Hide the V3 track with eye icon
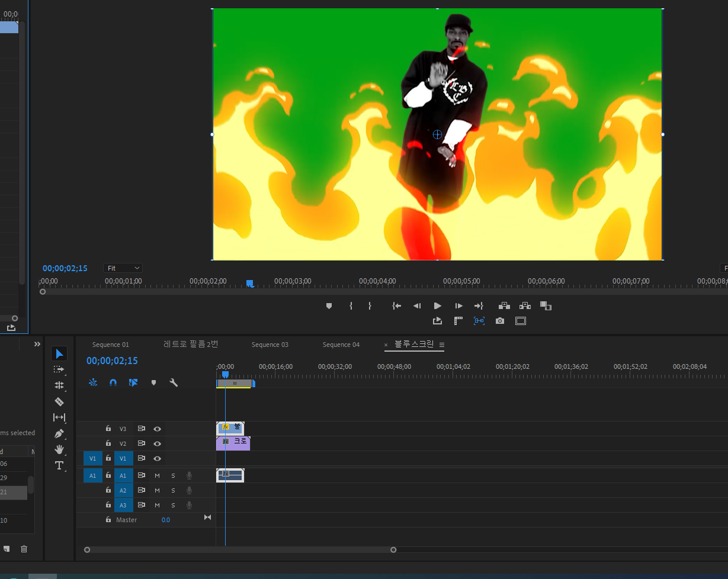 point(158,429)
